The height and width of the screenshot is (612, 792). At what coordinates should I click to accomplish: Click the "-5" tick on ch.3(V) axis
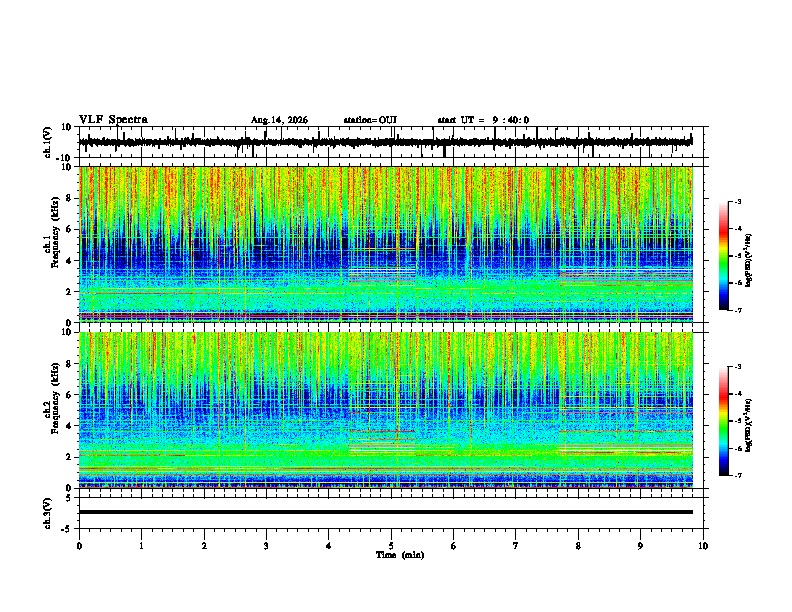click(x=67, y=529)
